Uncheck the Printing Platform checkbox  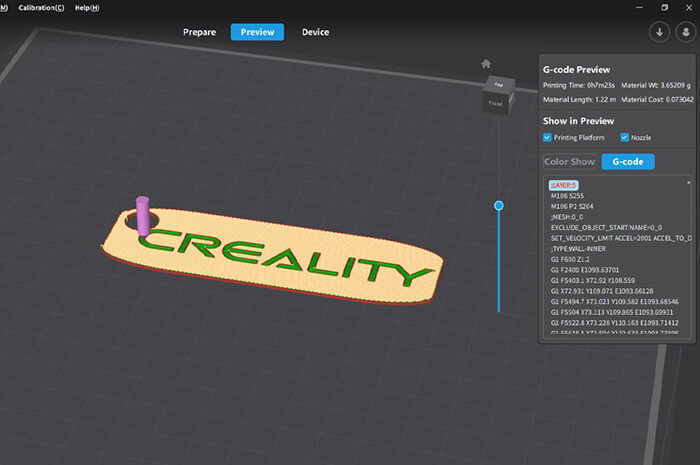[547, 137]
